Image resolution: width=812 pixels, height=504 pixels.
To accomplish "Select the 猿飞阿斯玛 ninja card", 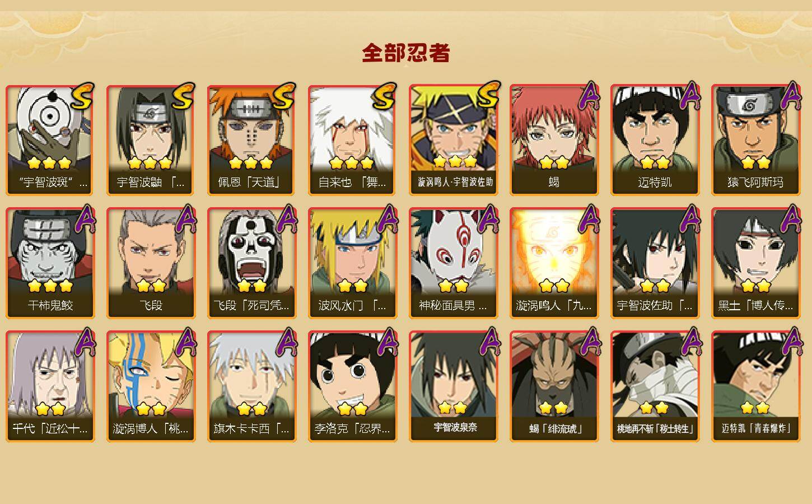I will click(755, 140).
